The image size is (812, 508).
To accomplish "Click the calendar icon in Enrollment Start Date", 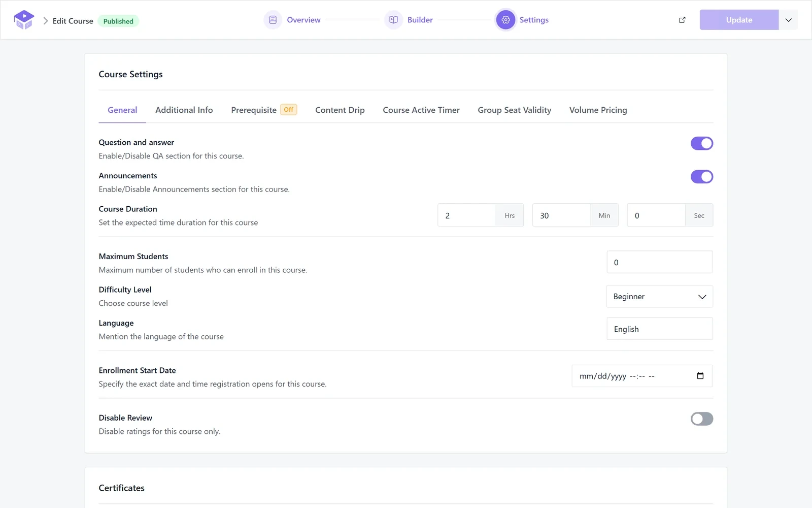I will pos(700,376).
